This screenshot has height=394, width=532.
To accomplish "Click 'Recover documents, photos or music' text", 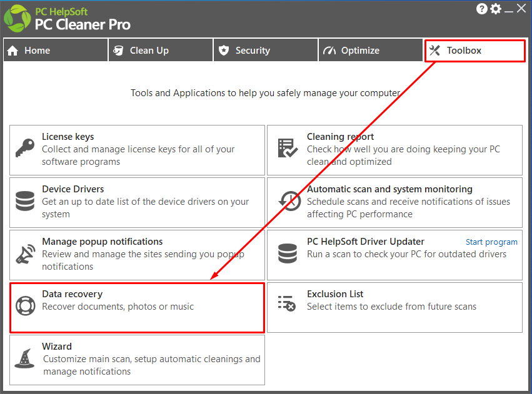I will pos(118,307).
